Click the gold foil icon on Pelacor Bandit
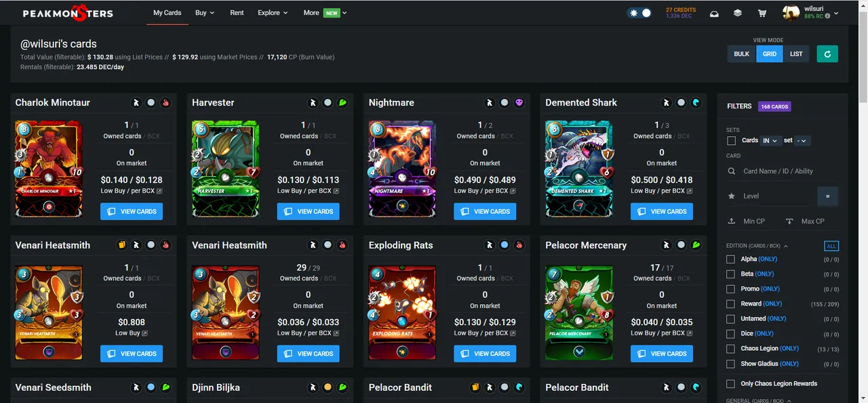Screen dimensions: 868x403 [x=475, y=387]
